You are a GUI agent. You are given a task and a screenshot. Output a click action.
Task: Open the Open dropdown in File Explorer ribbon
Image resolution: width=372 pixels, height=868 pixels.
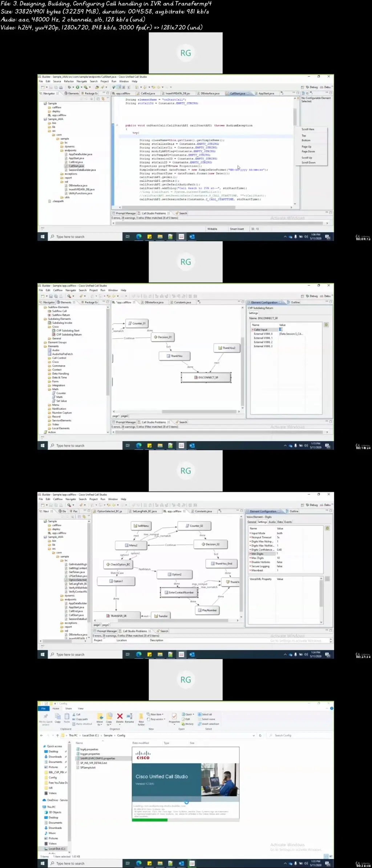188,714
